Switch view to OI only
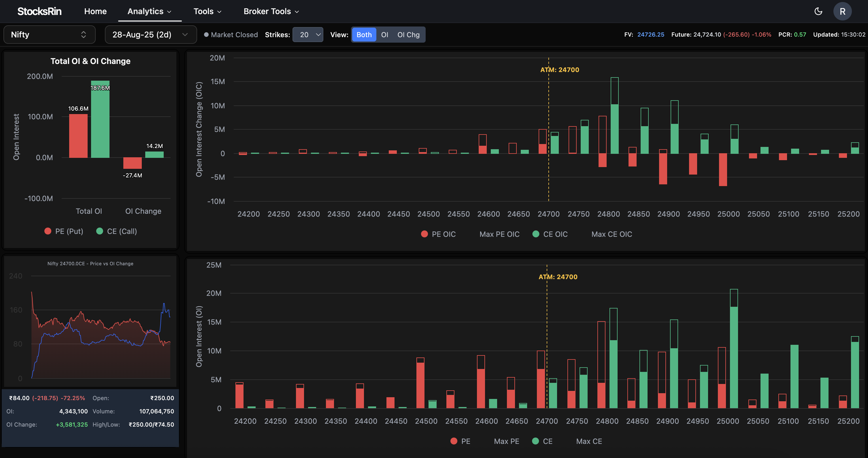Image resolution: width=868 pixels, height=458 pixels. (x=384, y=35)
